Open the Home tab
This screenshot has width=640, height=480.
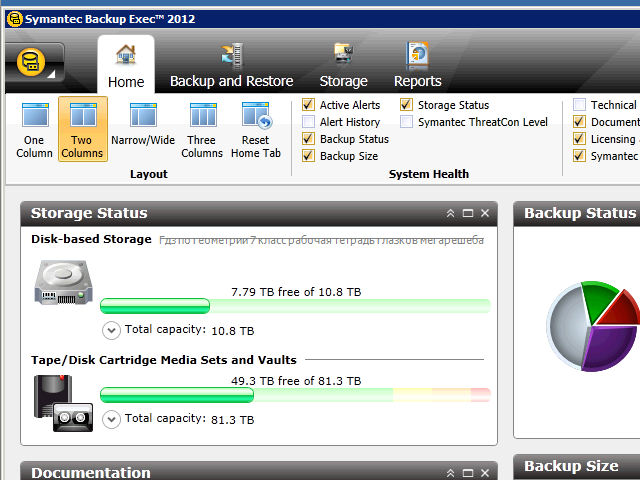coord(126,64)
